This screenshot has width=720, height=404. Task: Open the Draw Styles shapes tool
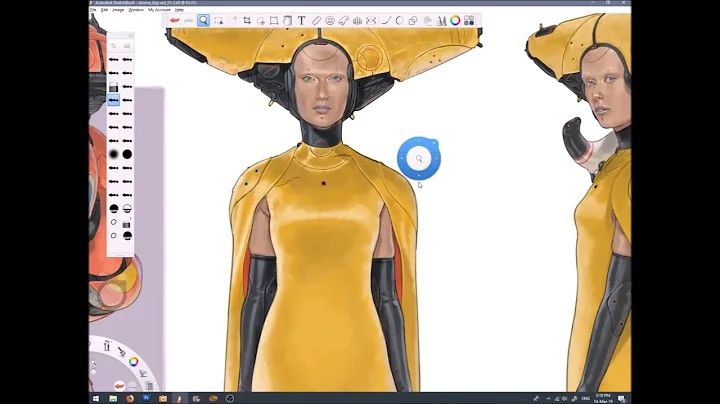tap(413, 21)
